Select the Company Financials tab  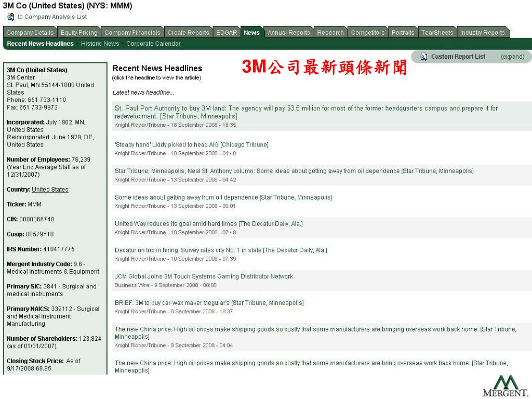click(x=132, y=33)
